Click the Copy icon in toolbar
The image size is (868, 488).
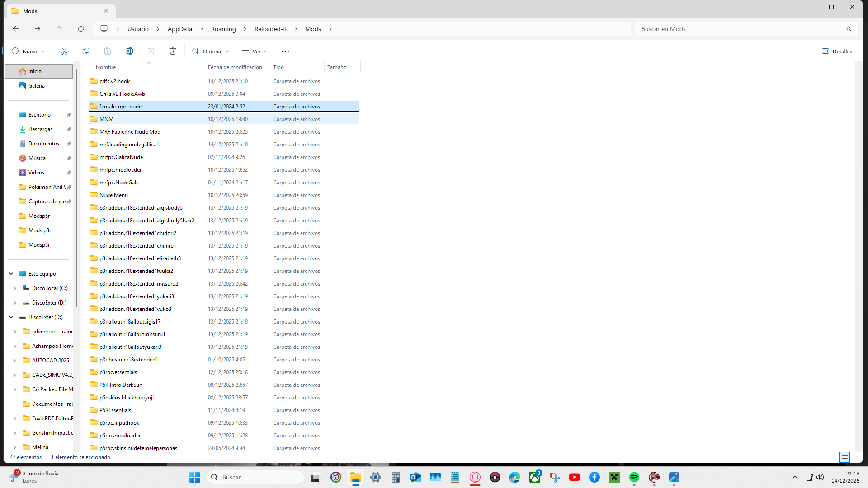(86, 51)
